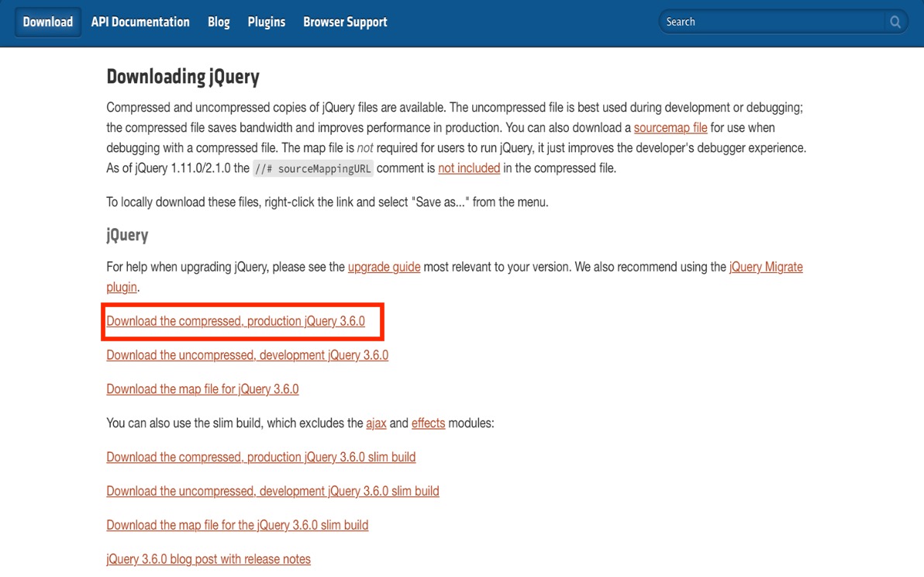Open the effects module link
Viewport: 924px width, 577px height.
pos(428,423)
